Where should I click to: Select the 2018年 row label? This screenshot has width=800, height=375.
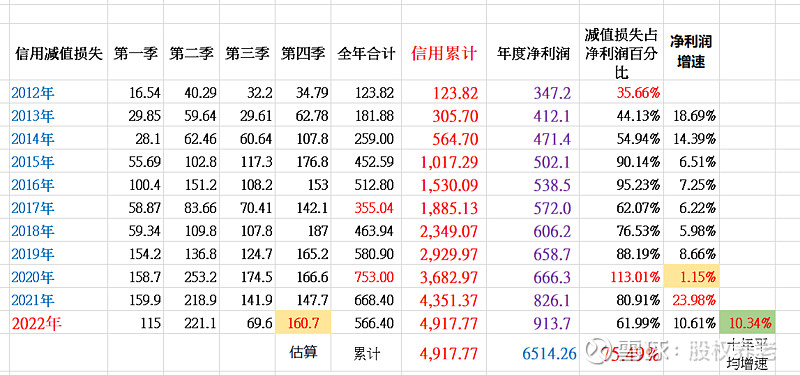(x=59, y=231)
